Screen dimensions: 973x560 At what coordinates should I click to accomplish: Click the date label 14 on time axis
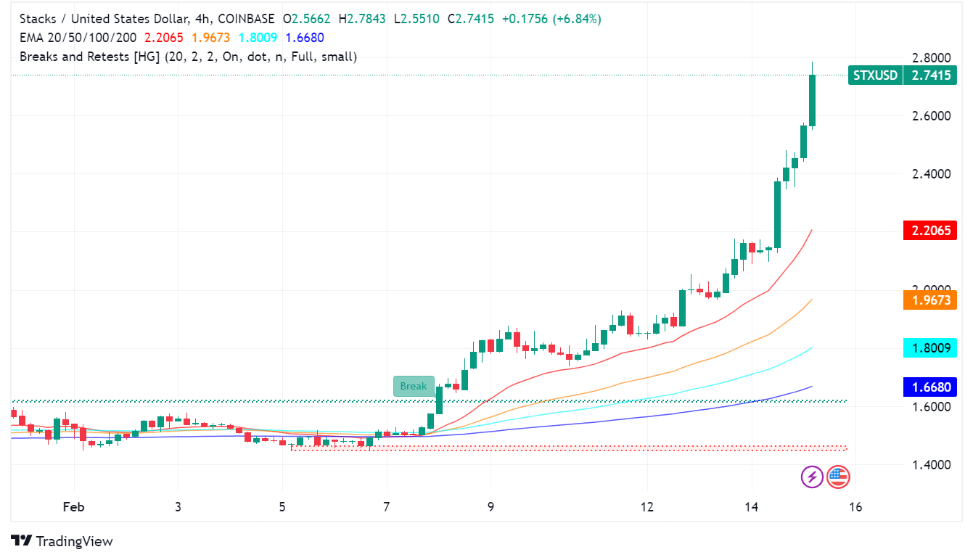coord(752,507)
